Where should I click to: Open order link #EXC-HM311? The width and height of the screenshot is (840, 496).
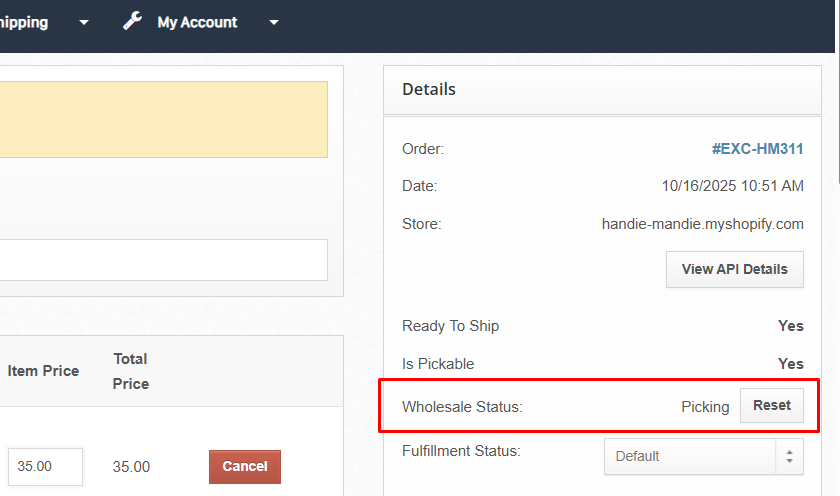[x=757, y=149]
